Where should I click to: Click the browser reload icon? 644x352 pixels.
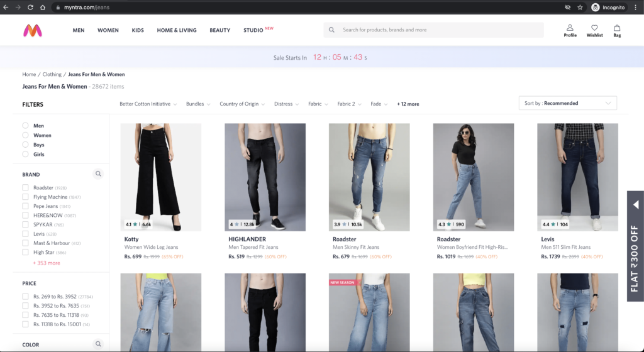[x=30, y=8]
